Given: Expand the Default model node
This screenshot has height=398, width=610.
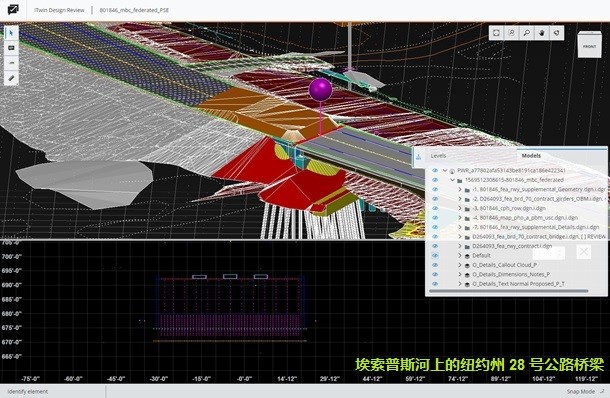Looking at the screenshot, I should pyautogui.click(x=460, y=256).
